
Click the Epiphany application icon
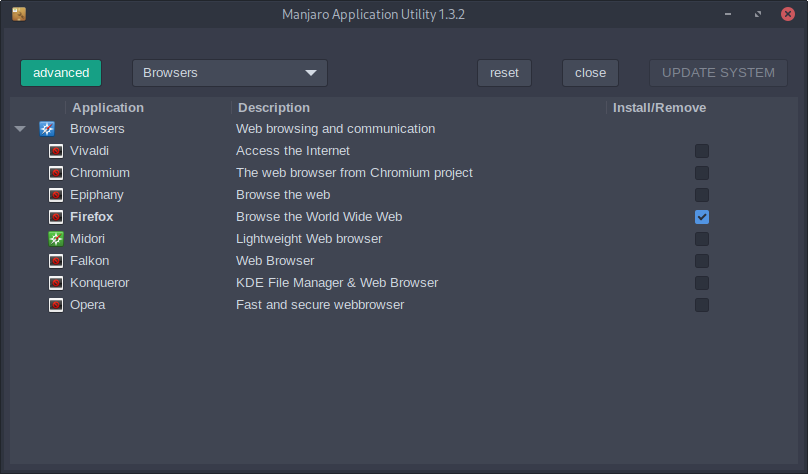(56, 195)
